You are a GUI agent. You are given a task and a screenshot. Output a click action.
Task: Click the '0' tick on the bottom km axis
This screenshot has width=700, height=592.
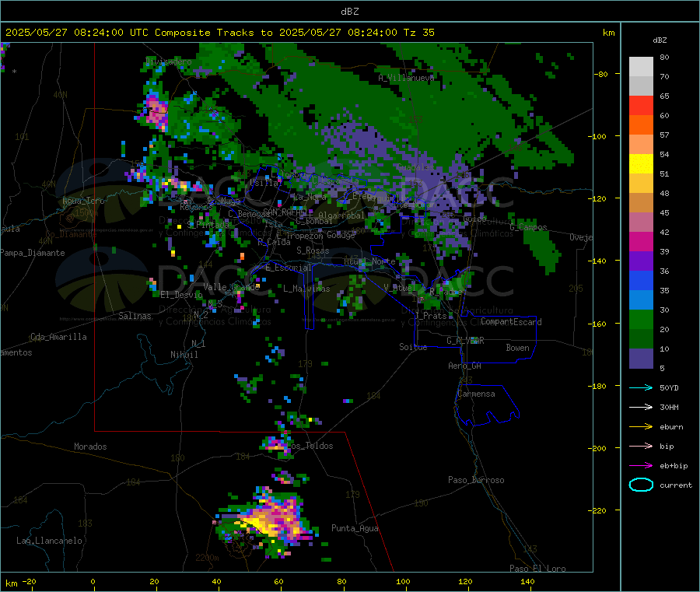click(93, 581)
